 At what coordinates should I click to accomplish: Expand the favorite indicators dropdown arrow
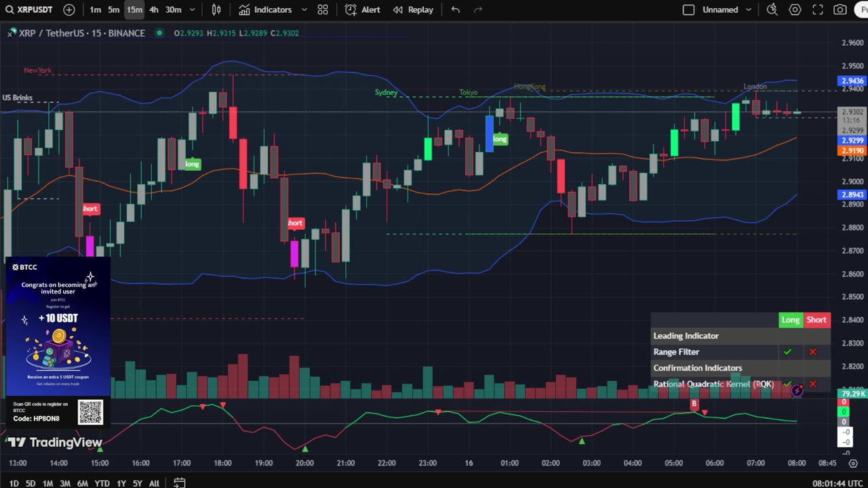pos(304,9)
